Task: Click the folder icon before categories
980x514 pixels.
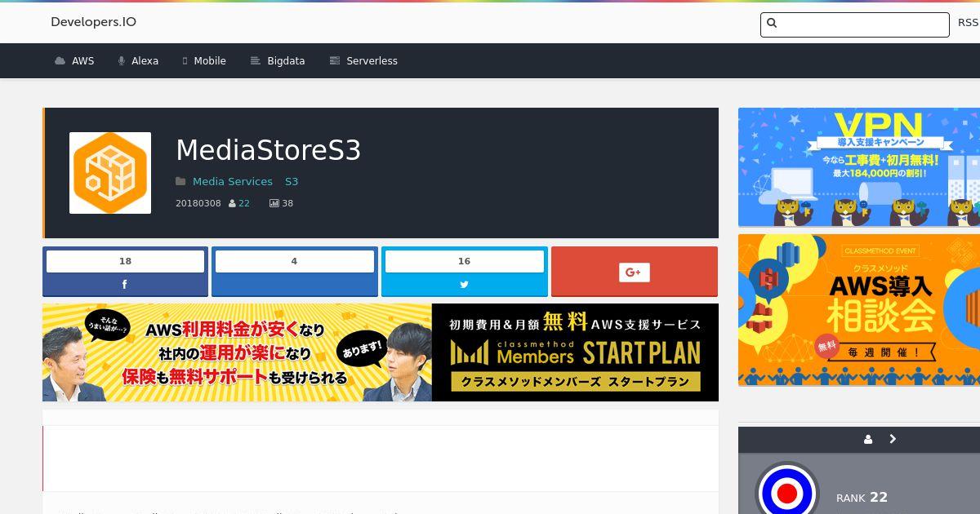Action: coord(180,181)
